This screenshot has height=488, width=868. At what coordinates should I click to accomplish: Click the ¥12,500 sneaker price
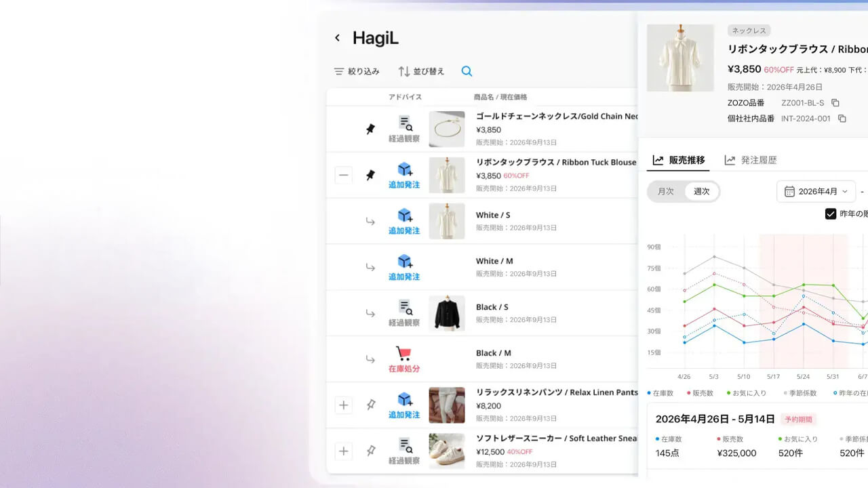click(490, 452)
